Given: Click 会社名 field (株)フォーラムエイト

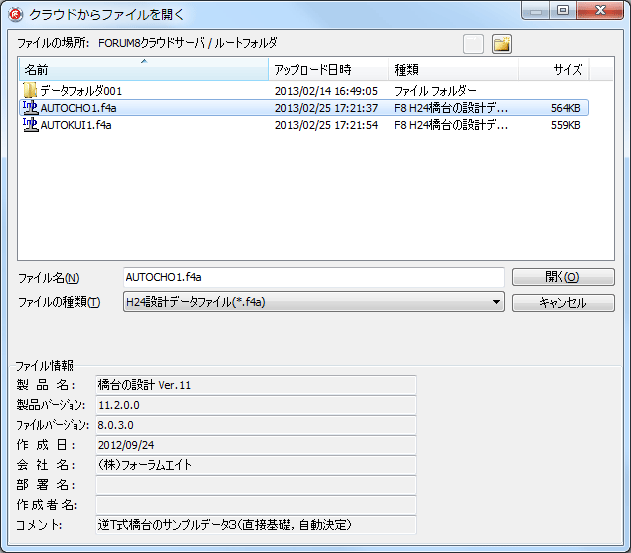Looking at the screenshot, I should click(256, 465).
